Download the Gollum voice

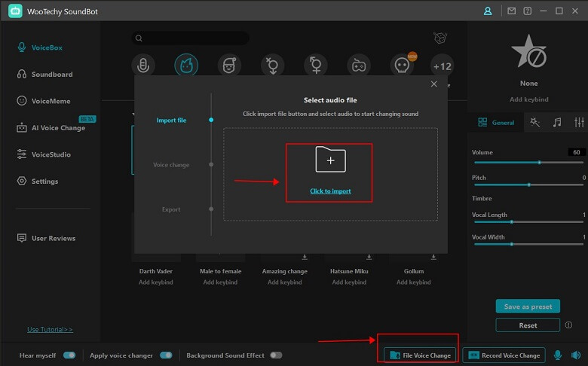tap(433, 257)
